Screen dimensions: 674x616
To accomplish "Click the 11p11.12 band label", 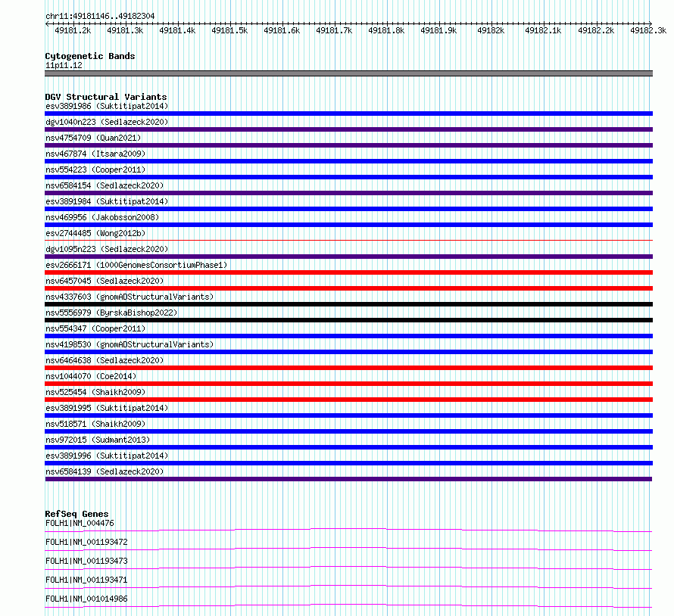I will click(64, 65).
